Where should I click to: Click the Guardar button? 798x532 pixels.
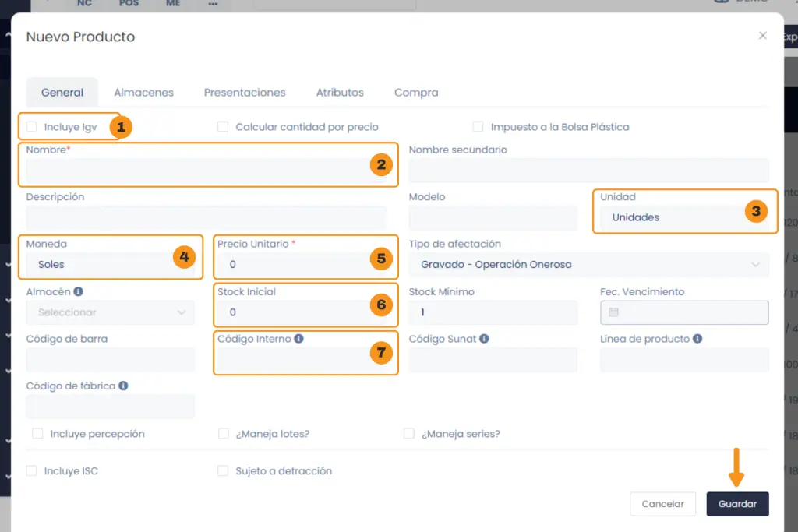click(737, 504)
